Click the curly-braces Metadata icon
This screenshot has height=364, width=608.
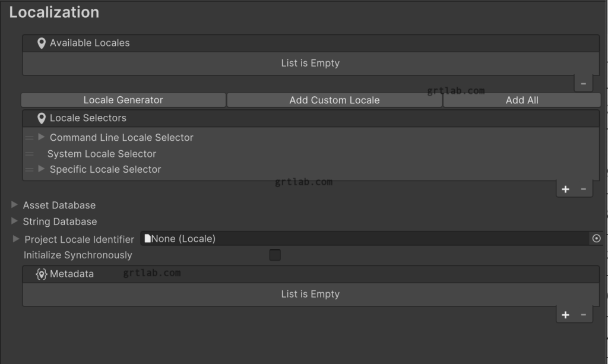click(x=40, y=274)
